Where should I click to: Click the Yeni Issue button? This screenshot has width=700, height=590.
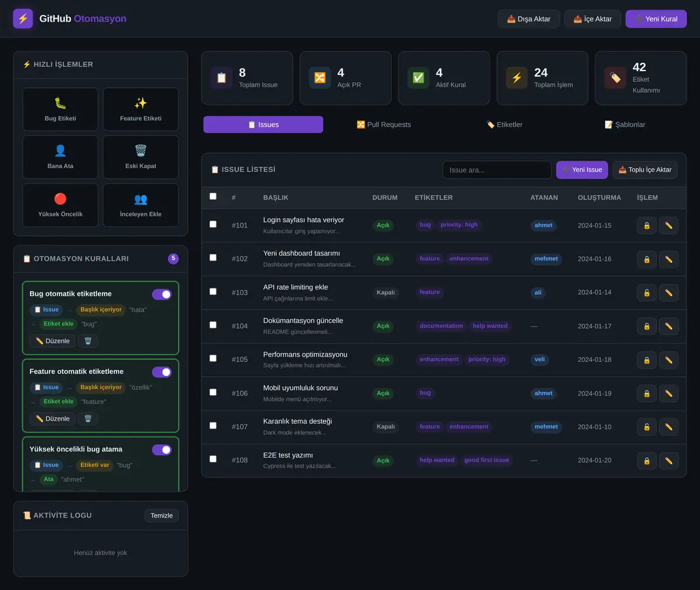pos(582,170)
